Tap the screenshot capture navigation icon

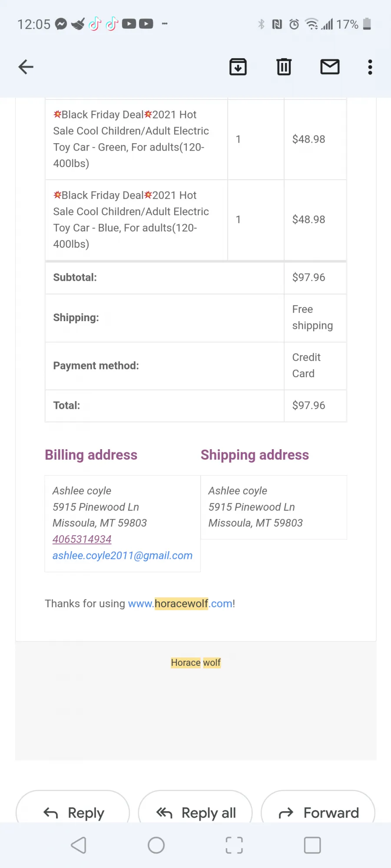(x=234, y=845)
